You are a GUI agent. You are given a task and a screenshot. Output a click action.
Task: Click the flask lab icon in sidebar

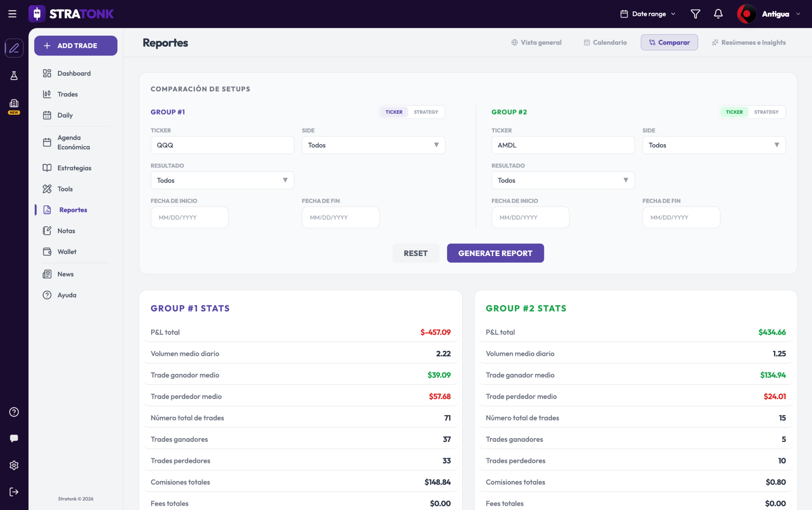coord(14,76)
